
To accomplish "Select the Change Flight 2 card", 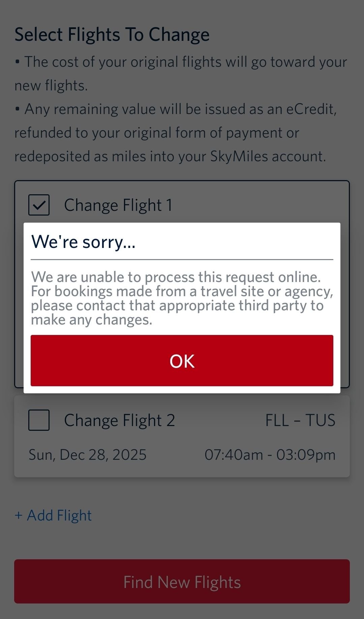I will coord(182,439).
